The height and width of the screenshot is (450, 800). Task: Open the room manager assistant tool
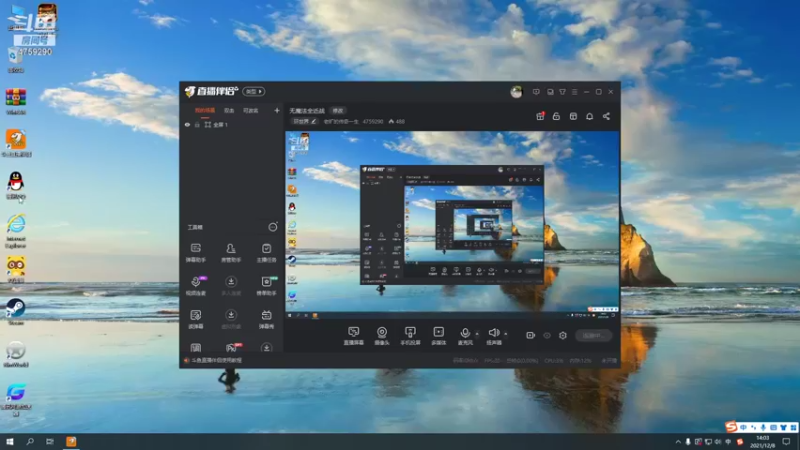coord(231,253)
